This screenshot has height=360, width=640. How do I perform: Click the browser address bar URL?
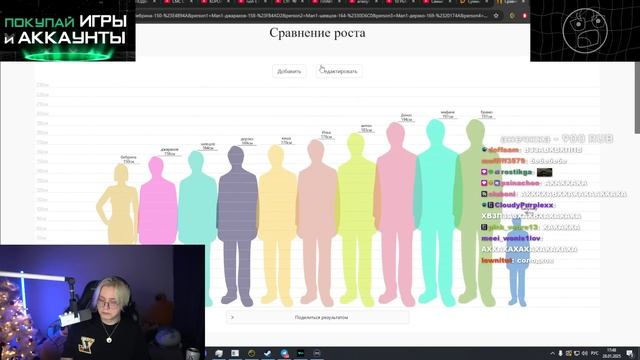(x=310, y=16)
